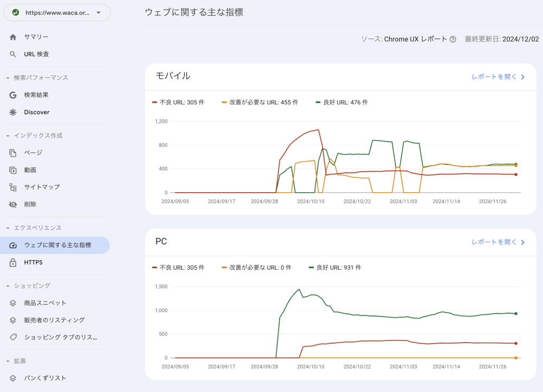Click the Google G icon beside 検索結果
Screen dimensions: 543x392
13,95
